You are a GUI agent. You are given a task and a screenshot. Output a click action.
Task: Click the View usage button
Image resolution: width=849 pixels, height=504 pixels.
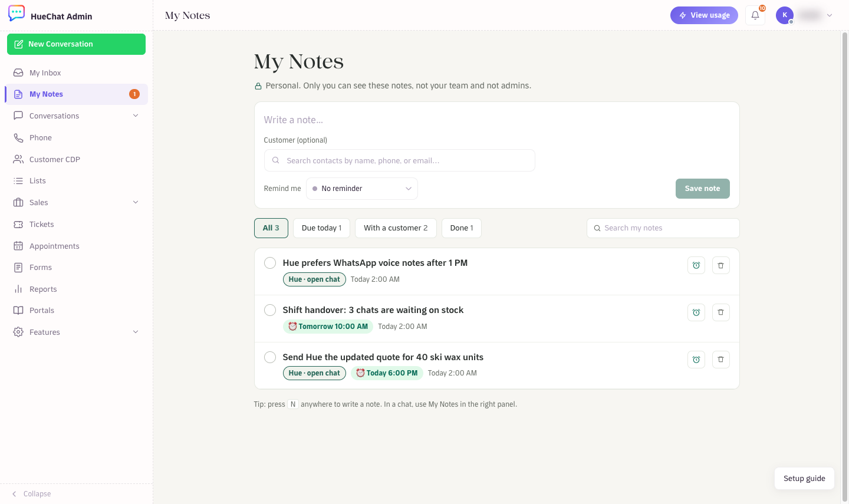click(704, 15)
